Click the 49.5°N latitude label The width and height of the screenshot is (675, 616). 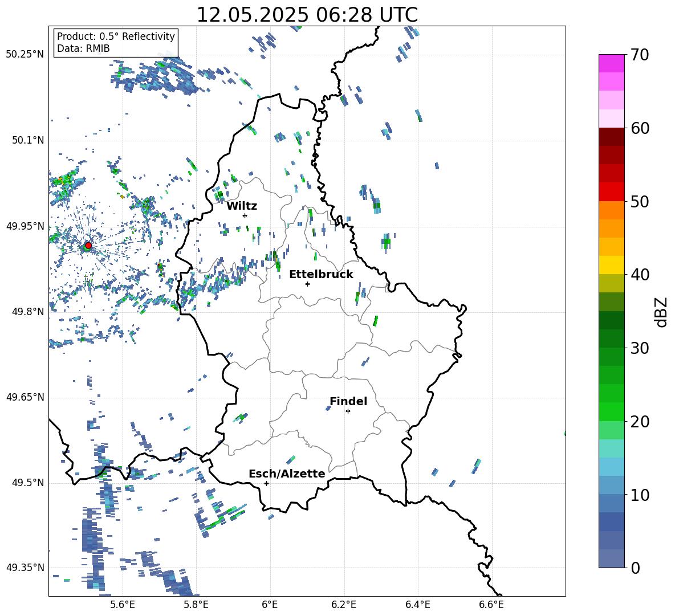click(x=28, y=483)
